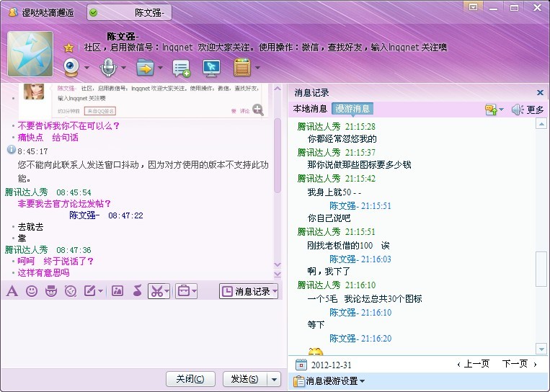Viewport: 550px width, 392px height.
Task: Switch to the 湿哒哒滴邂逅 chat tab
Action: 41,13
